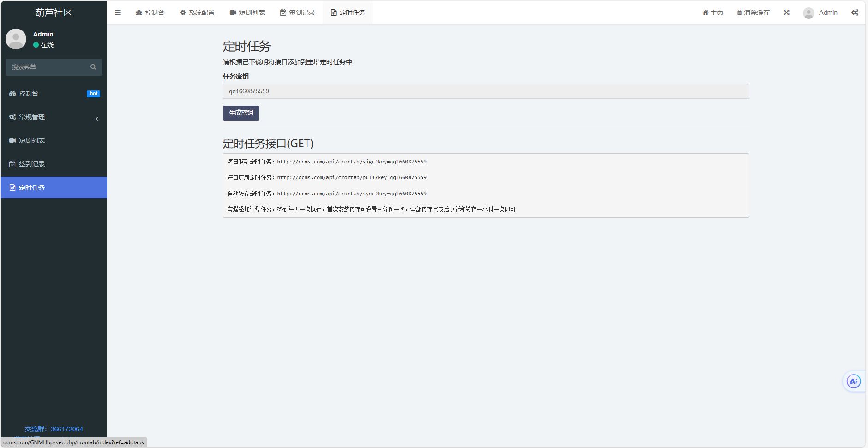Click the 任务密钥 input field
The image size is (868, 448).
(x=485, y=91)
